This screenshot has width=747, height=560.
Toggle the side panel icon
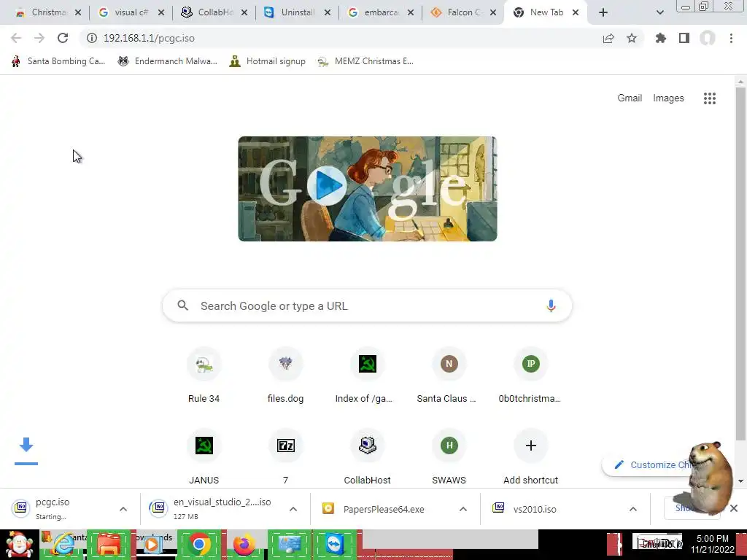[684, 38]
